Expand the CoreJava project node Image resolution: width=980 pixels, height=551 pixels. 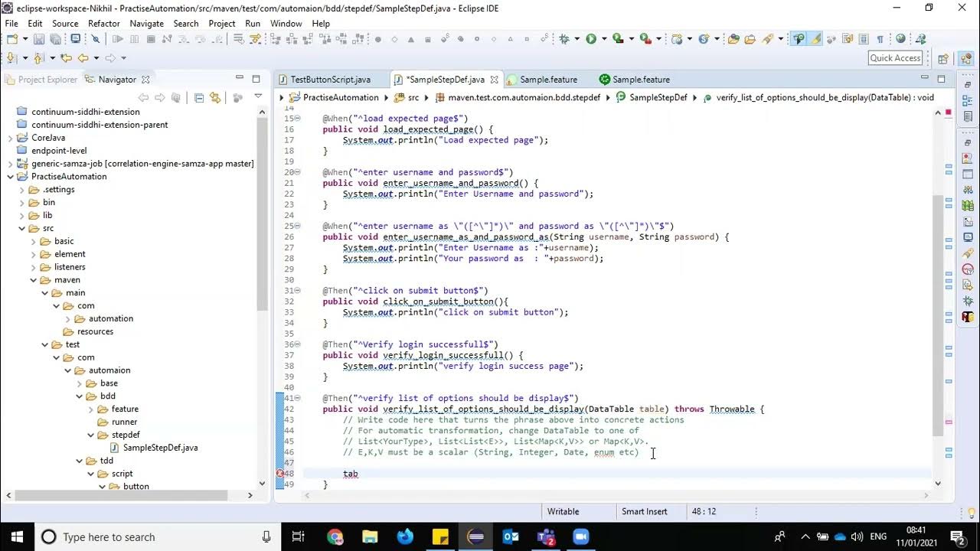click(10, 138)
